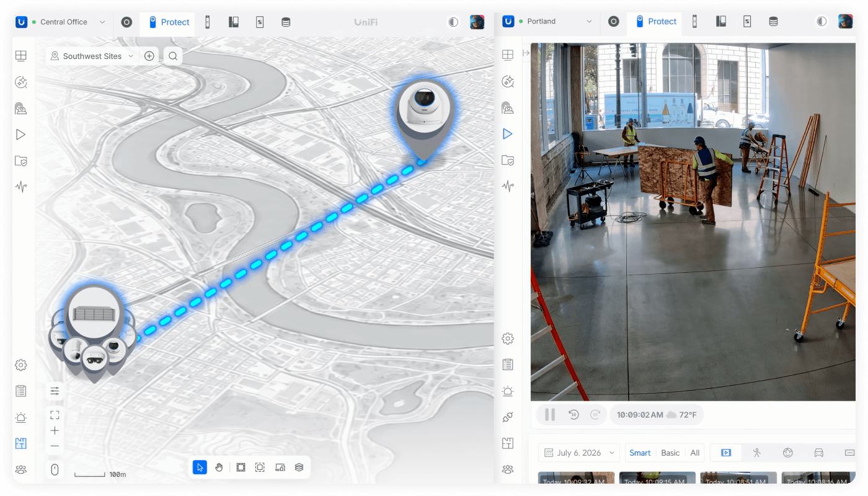This screenshot has width=868, height=496.
Task: Open activity waveform in Portland sidebar
Action: coord(508,186)
